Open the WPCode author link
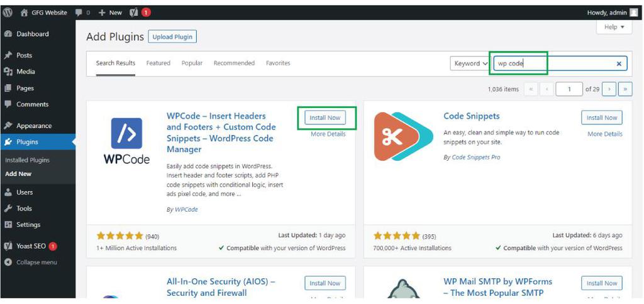 coord(186,209)
